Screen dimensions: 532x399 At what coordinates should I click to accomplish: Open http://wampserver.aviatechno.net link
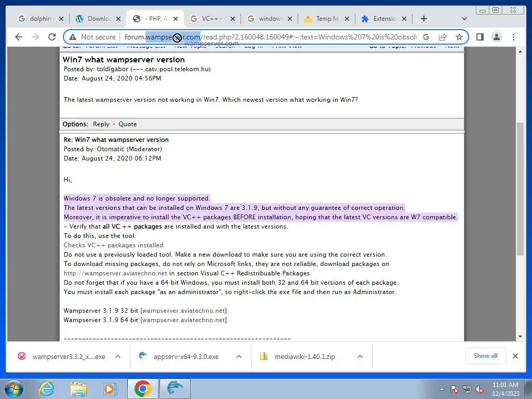(x=115, y=273)
